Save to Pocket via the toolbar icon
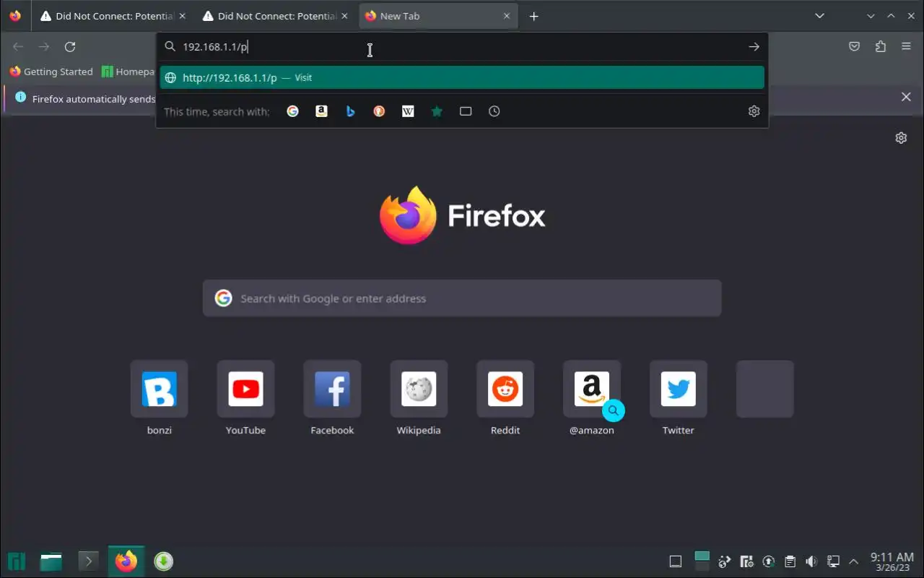924x578 pixels. click(x=855, y=47)
